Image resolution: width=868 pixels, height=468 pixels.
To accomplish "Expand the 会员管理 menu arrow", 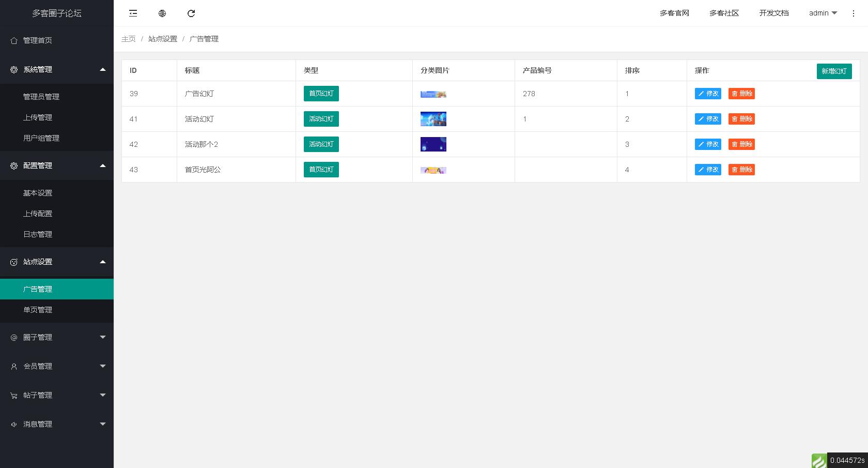I will 103,366.
